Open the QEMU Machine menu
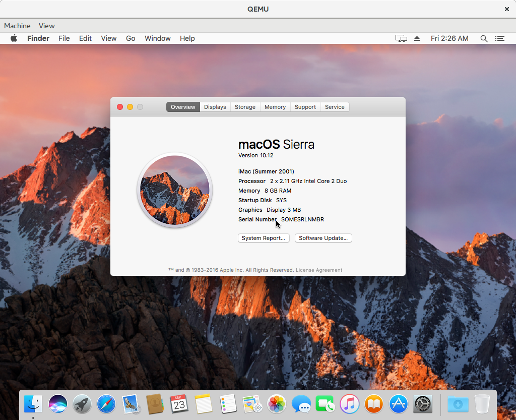 coord(17,26)
